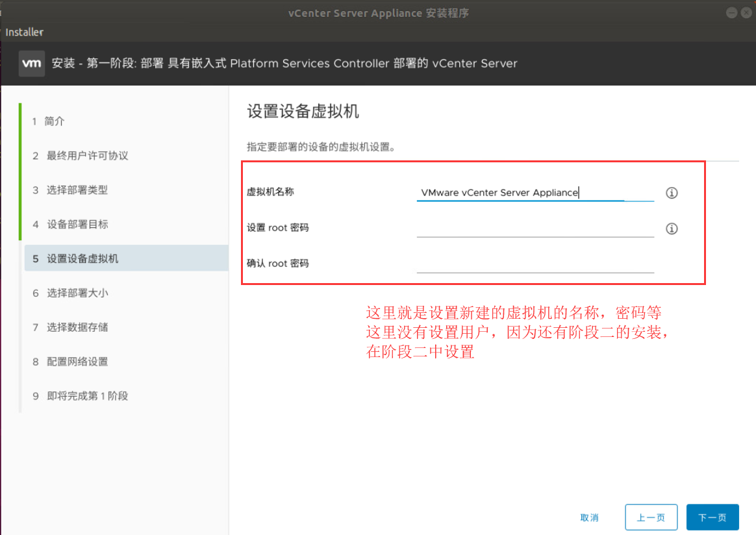Click the 指定要部署的设备的虚拟机设置 description text
The image size is (756, 535).
pos(321,147)
